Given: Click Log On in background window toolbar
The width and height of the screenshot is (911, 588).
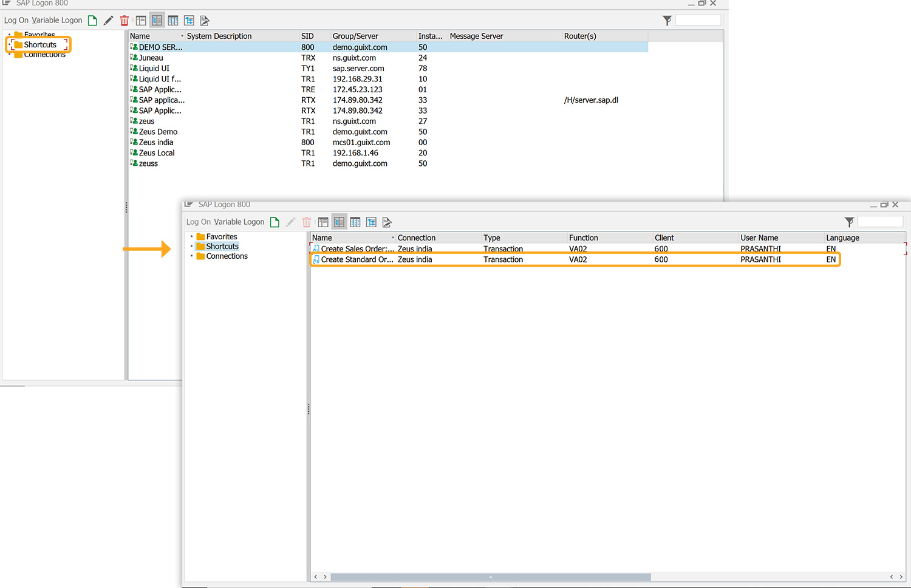Looking at the screenshot, I should [16, 20].
